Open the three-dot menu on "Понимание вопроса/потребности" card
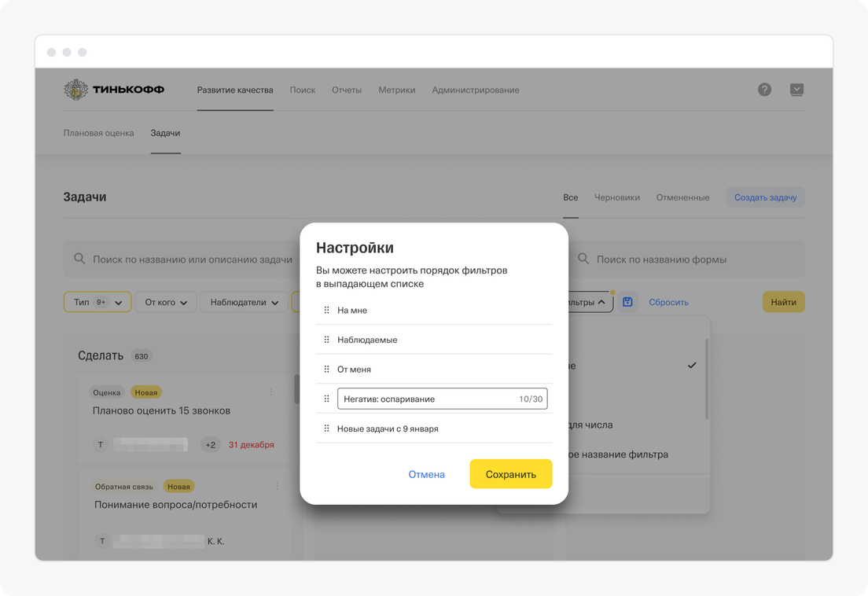Screen dimensions: 868x596 (278, 486)
